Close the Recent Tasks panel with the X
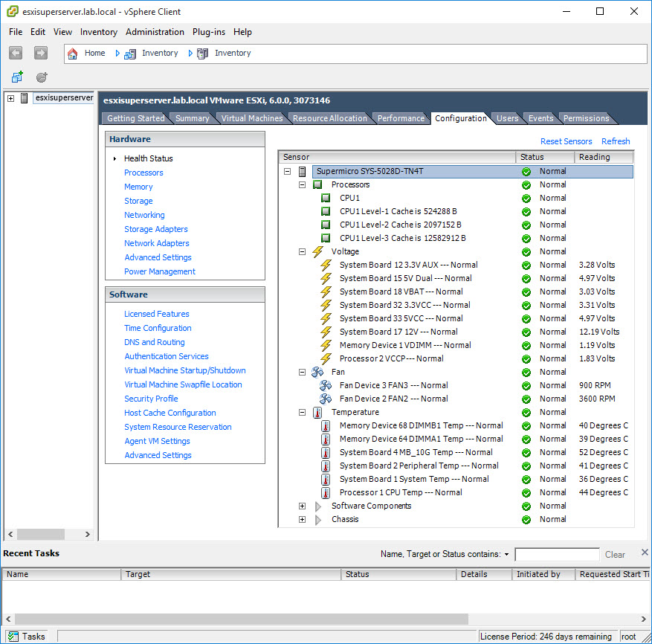The height and width of the screenshot is (644, 652). click(x=645, y=552)
